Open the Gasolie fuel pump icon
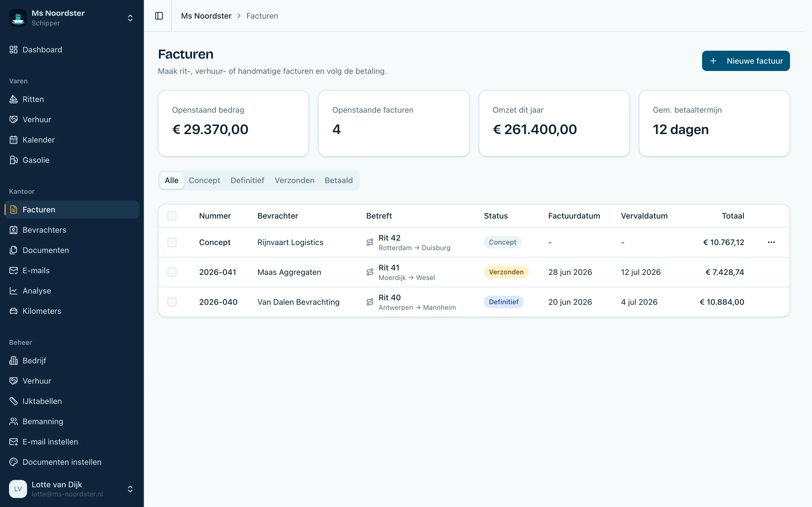Screen dimensions: 812x507 (x=14, y=160)
